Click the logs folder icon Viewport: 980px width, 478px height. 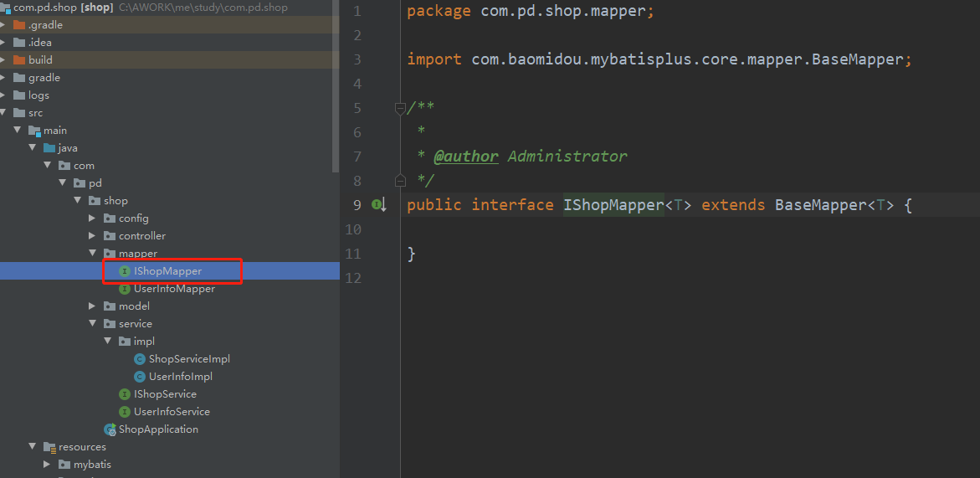(x=18, y=95)
